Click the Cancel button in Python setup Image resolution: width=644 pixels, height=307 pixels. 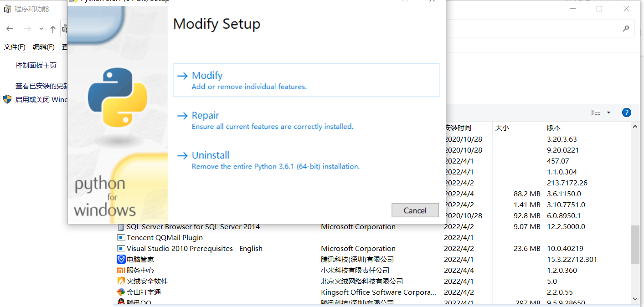[415, 210]
